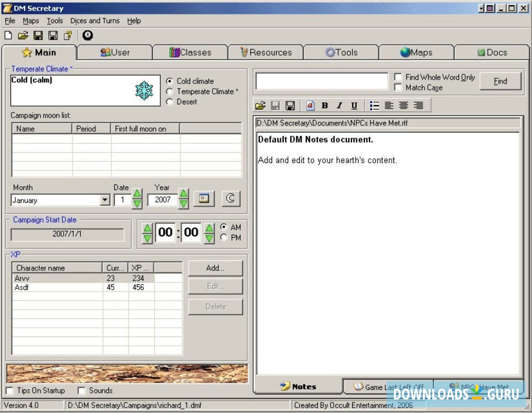532x413 pixels.
Task: Toggle bold formatting in the notes editor
Action: click(325, 106)
